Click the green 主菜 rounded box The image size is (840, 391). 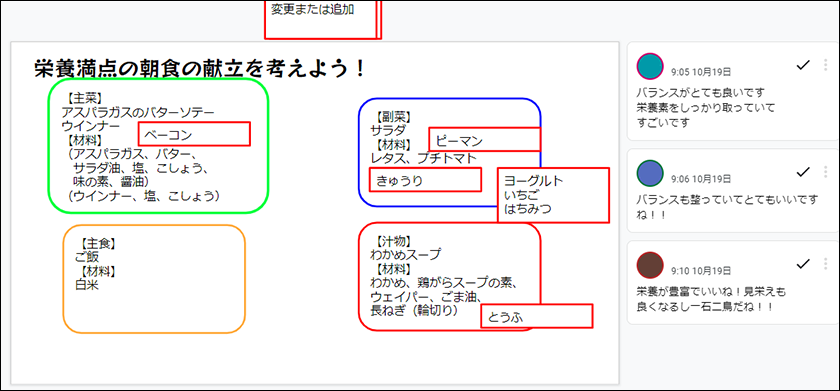click(159, 146)
